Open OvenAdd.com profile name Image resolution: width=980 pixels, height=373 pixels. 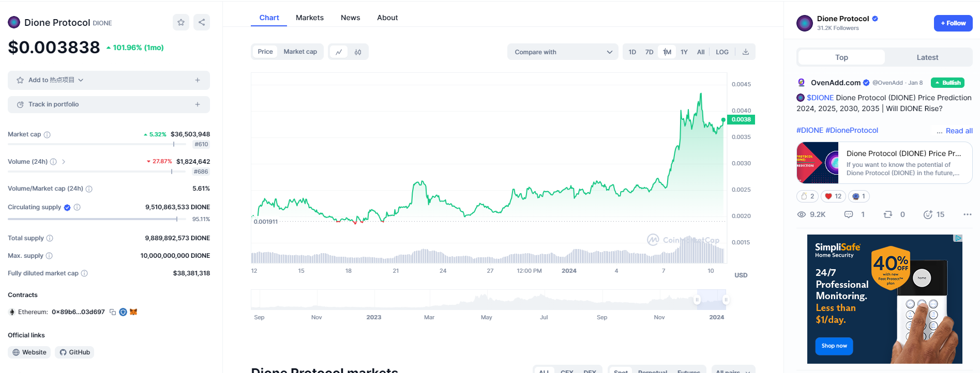(x=835, y=83)
